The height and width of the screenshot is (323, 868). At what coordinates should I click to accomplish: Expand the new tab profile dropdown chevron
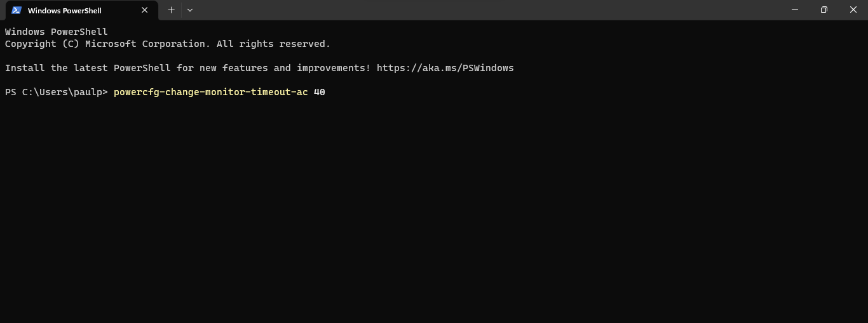[190, 10]
